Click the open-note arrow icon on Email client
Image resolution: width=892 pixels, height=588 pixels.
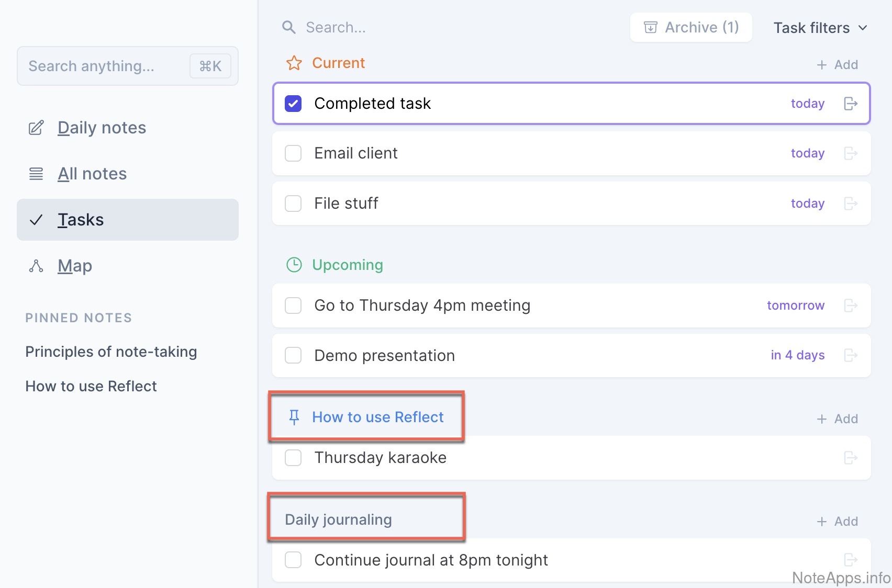[851, 153]
